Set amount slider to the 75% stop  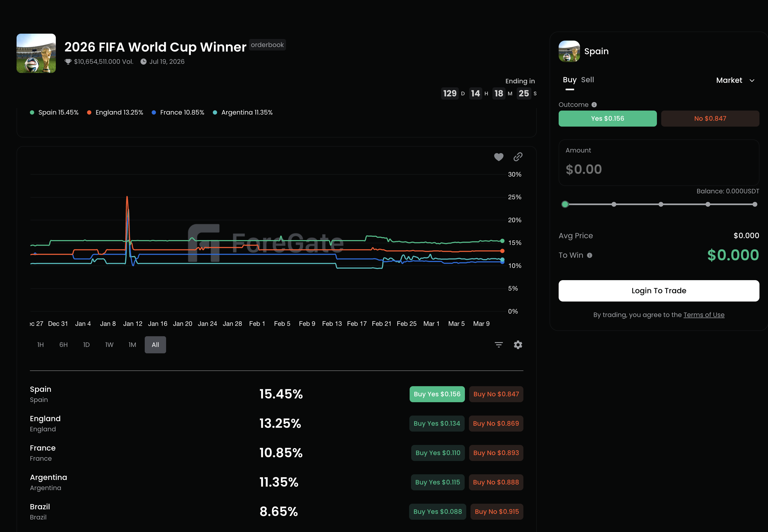point(708,204)
